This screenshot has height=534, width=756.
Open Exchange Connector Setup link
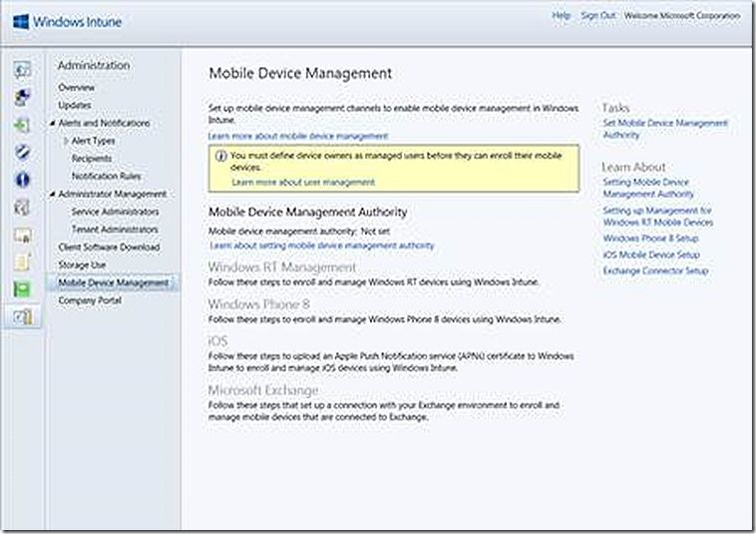[x=655, y=270]
